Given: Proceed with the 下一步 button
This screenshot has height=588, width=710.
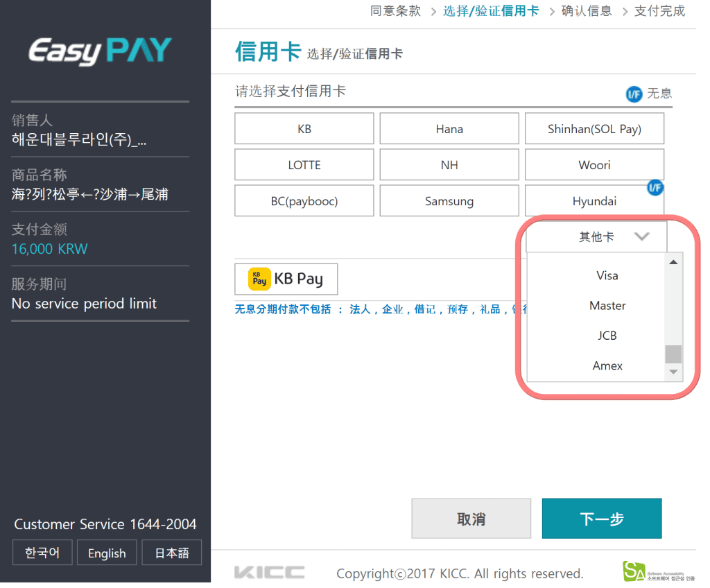Looking at the screenshot, I should (601, 519).
